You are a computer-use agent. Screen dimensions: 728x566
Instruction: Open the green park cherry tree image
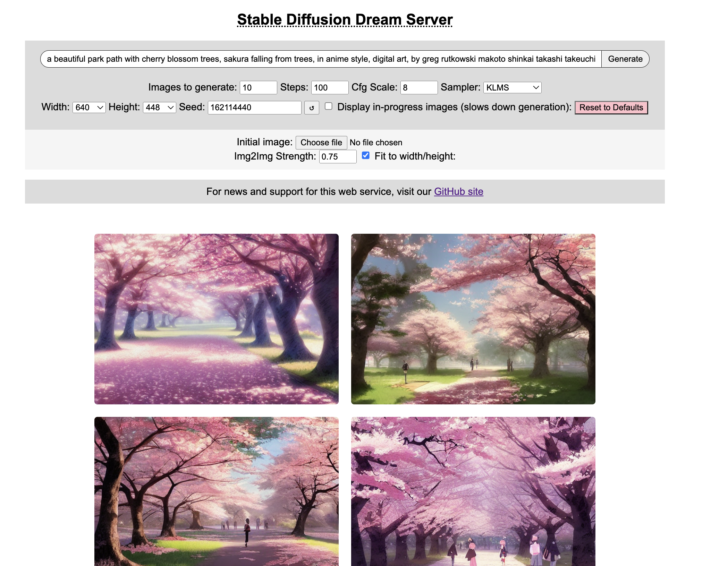[473, 319]
